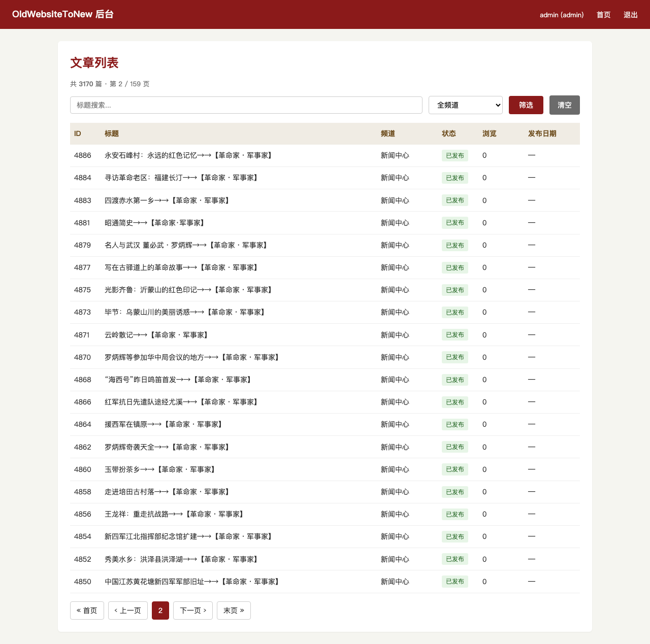Open article 永安石峰村：永远的红色记忆
Viewport: 650px width, 644px height.
pos(189,155)
